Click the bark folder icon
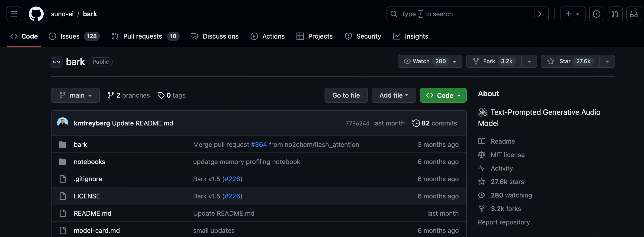 62,144
